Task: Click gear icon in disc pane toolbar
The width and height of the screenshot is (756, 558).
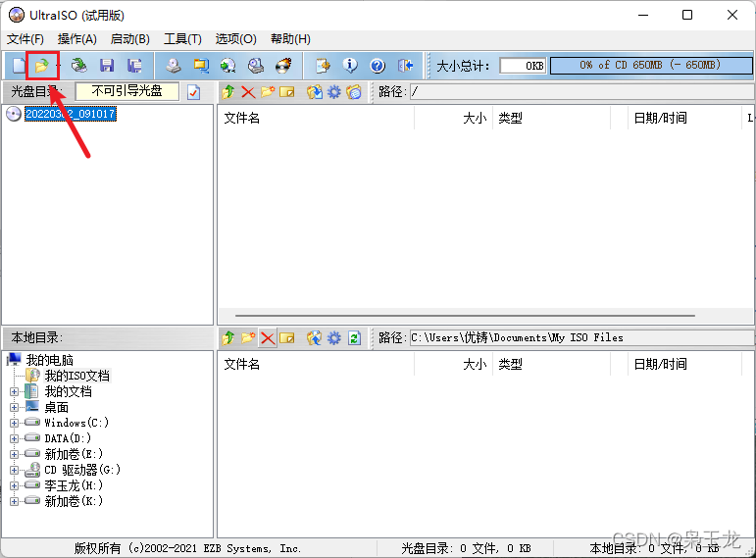Action: click(x=334, y=91)
